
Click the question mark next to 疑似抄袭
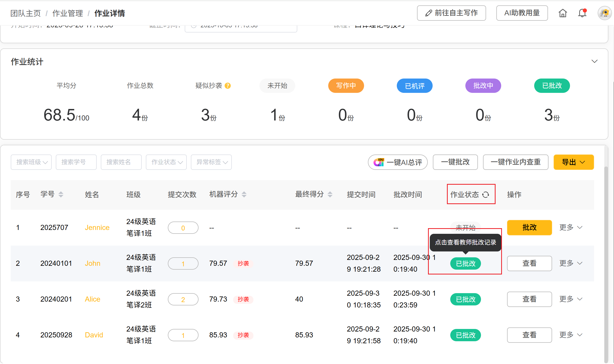pos(228,86)
